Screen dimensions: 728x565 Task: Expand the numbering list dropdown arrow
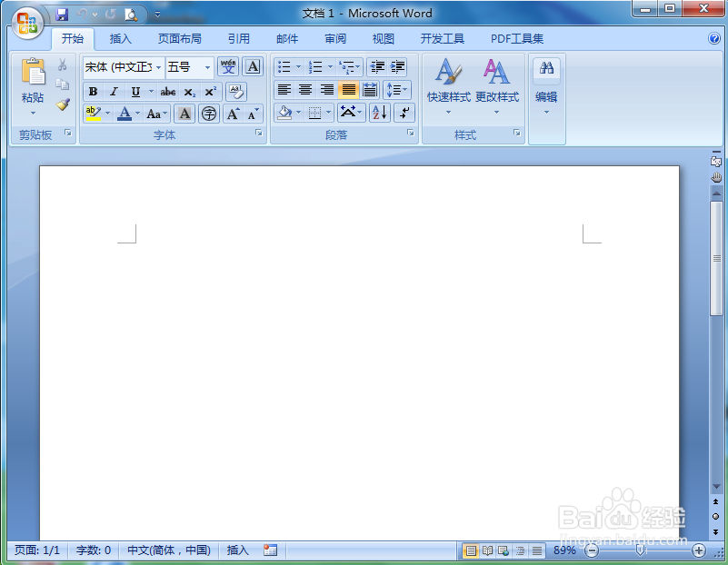click(x=330, y=67)
